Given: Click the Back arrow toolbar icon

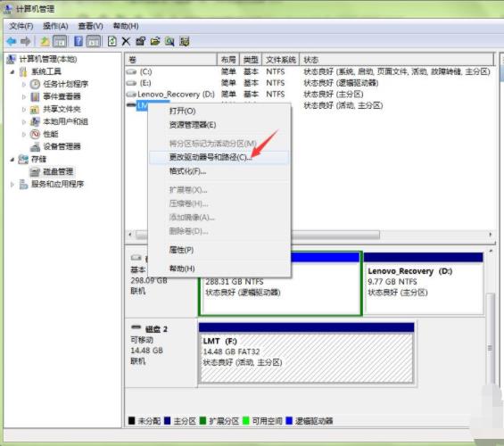Looking at the screenshot, I should click(x=12, y=41).
